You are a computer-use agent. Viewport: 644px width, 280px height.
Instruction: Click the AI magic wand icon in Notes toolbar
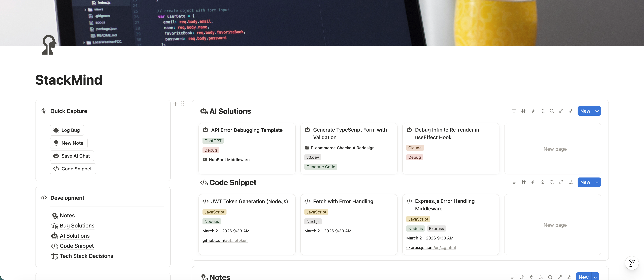pos(541,277)
